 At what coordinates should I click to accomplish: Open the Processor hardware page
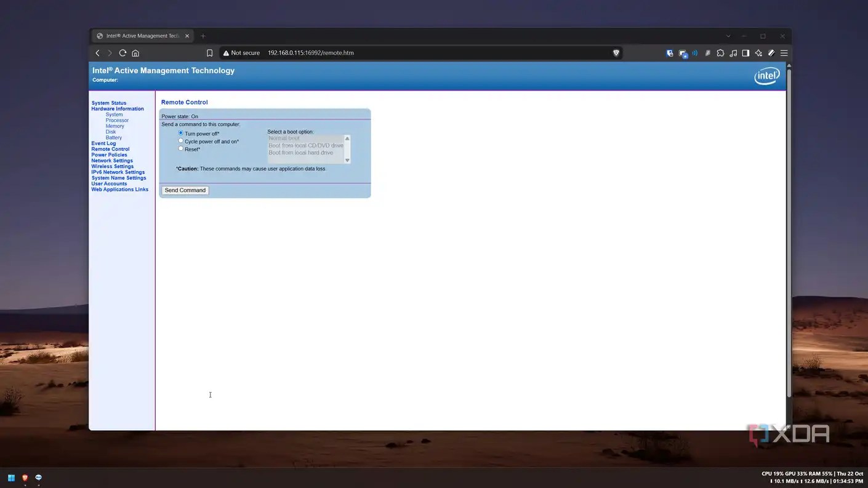pos(117,120)
